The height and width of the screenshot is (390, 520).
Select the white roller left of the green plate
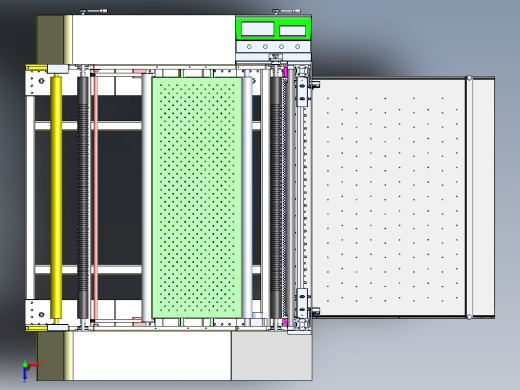coord(147,197)
